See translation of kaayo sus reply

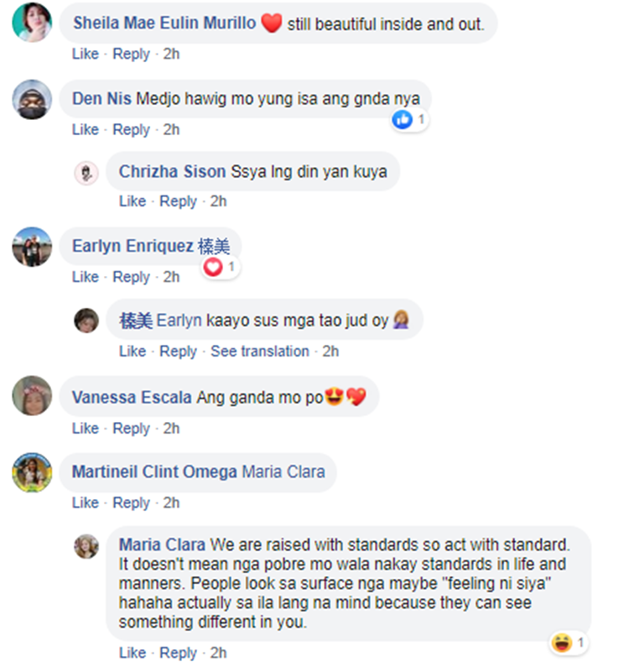(x=260, y=352)
